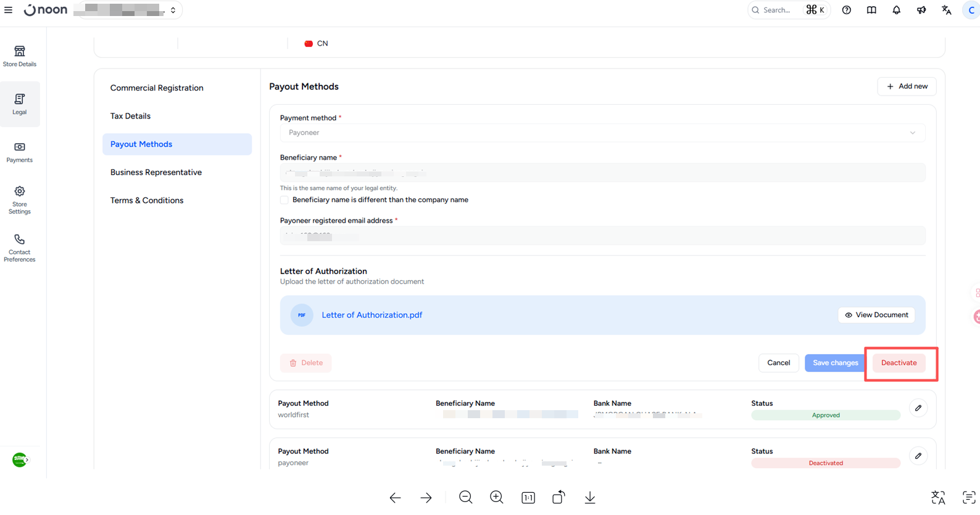The height and width of the screenshot is (515, 980).
Task: Edit the payoneer payout method row
Action: tap(918, 456)
